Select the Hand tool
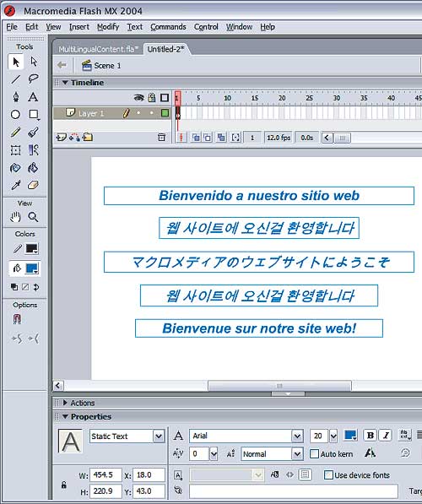The image size is (422, 504). 15,217
